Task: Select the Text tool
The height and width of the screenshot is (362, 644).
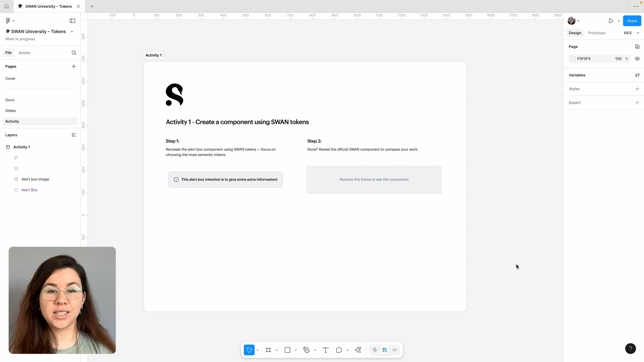Action: tap(326, 350)
